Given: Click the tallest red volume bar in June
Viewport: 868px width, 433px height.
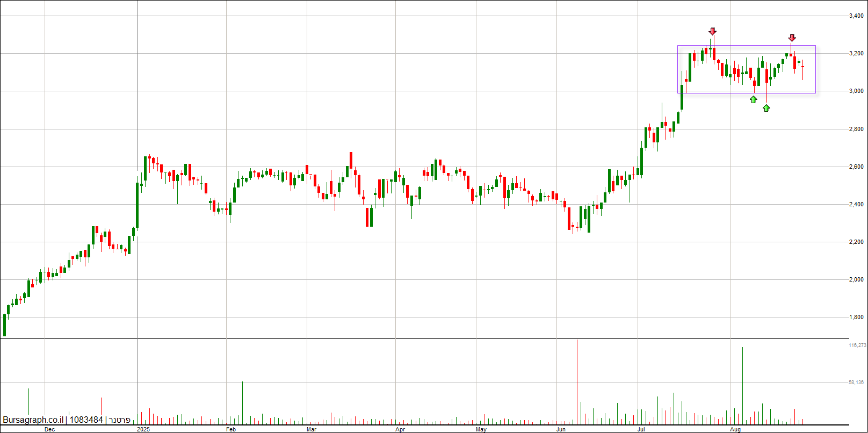Looking at the screenshot, I should pyautogui.click(x=577, y=382).
